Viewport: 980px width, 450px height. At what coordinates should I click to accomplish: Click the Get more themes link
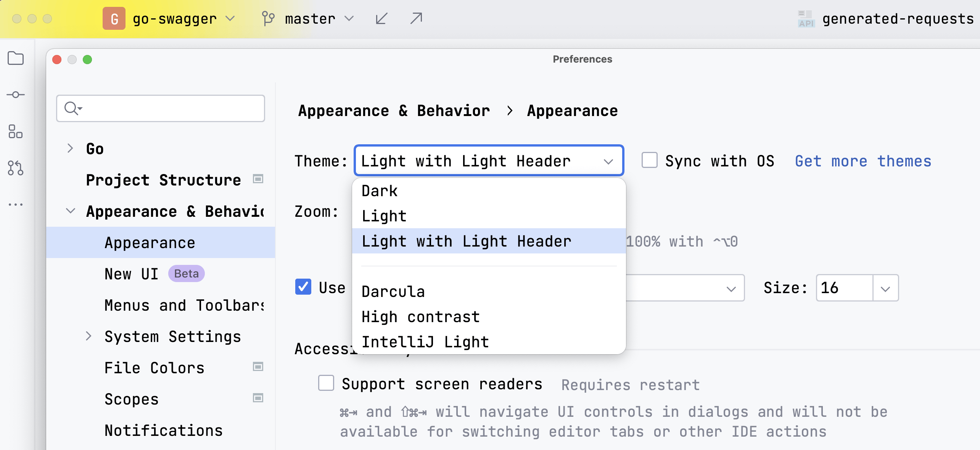[x=863, y=161]
